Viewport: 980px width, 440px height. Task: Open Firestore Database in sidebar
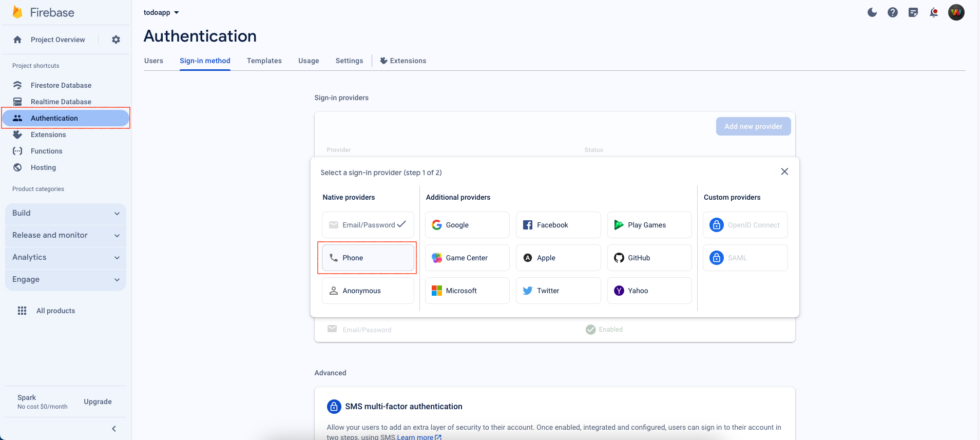point(61,85)
